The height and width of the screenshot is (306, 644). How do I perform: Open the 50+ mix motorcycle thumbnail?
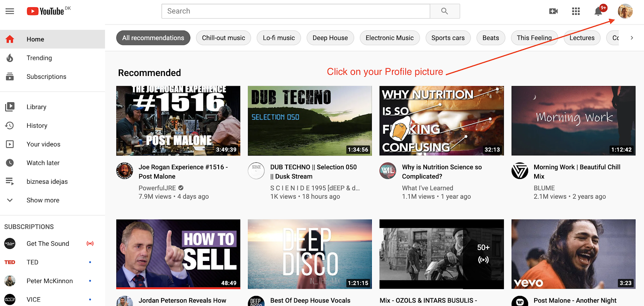tap(442, 254)
